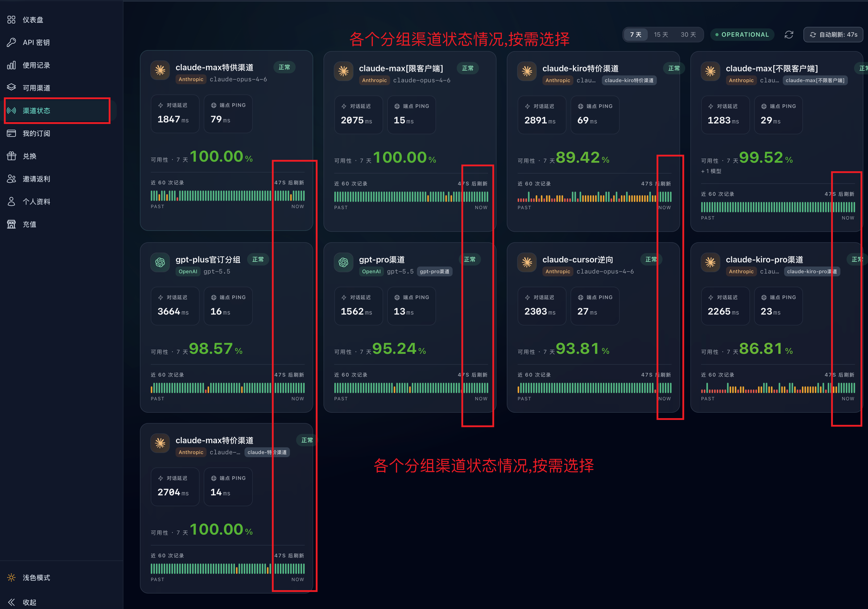This screenshot has height=609, width=868.
Task: Switch range to 15 天
Action: point(661,34)
